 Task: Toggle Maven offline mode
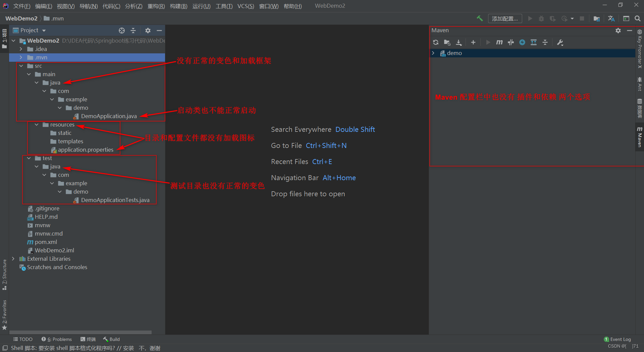pos(522,42)
